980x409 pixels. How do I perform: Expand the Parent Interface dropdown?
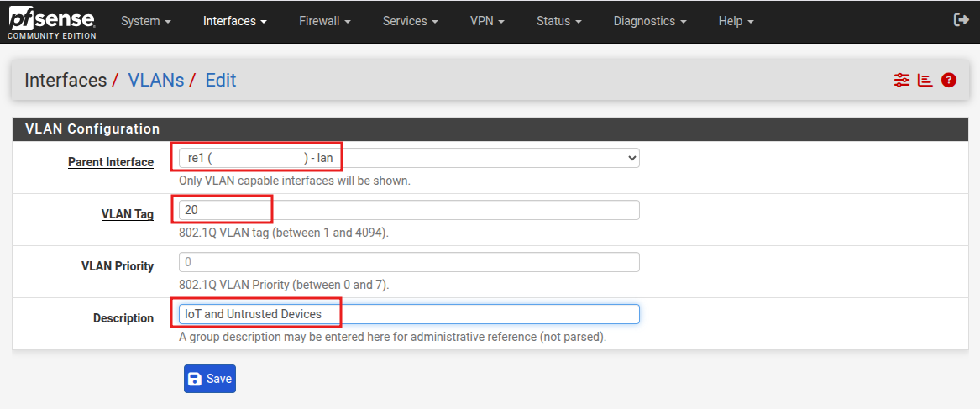coord(409,158)
